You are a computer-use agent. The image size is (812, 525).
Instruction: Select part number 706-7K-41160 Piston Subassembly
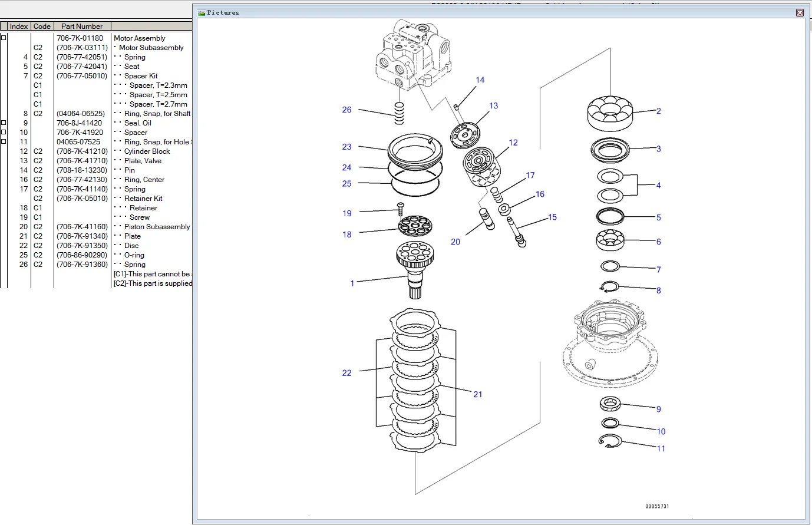[82, 227]
